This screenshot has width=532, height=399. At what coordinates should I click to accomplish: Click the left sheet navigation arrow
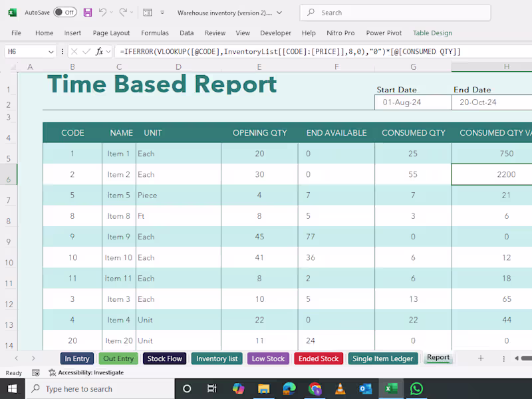click(x=17, y=358)
